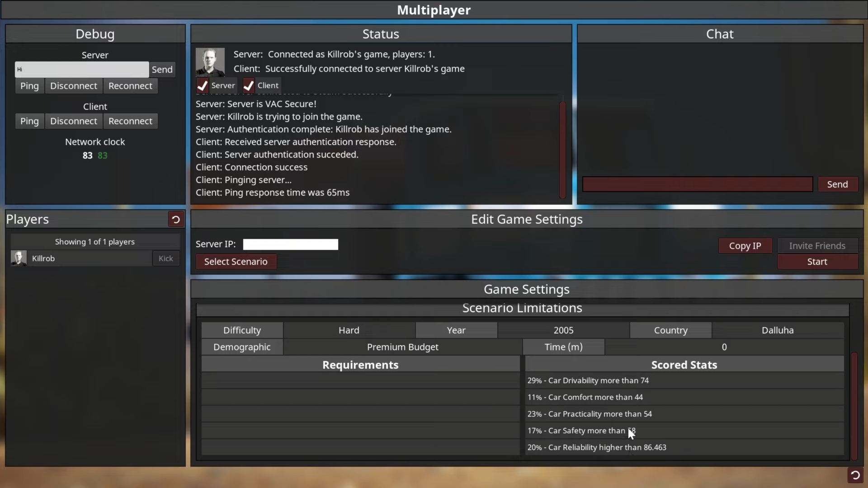This screenshot has width=868, height=488.
Task: Click the Server IP text field
Action: point(290,244)
